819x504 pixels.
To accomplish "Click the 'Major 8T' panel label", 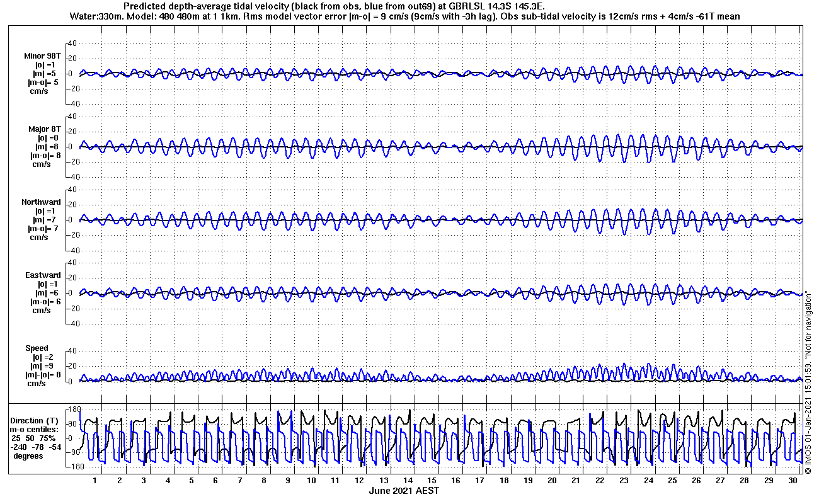I will 45,129.
